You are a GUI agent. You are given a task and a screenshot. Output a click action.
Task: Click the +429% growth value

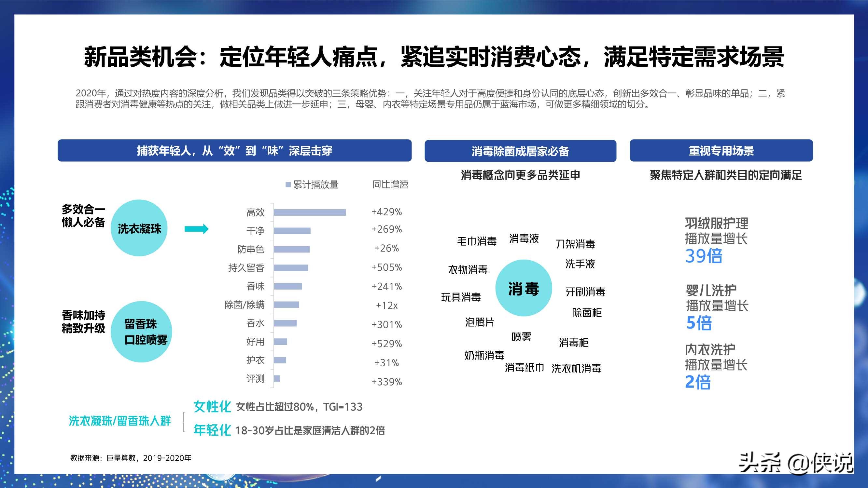pos(386,212)
